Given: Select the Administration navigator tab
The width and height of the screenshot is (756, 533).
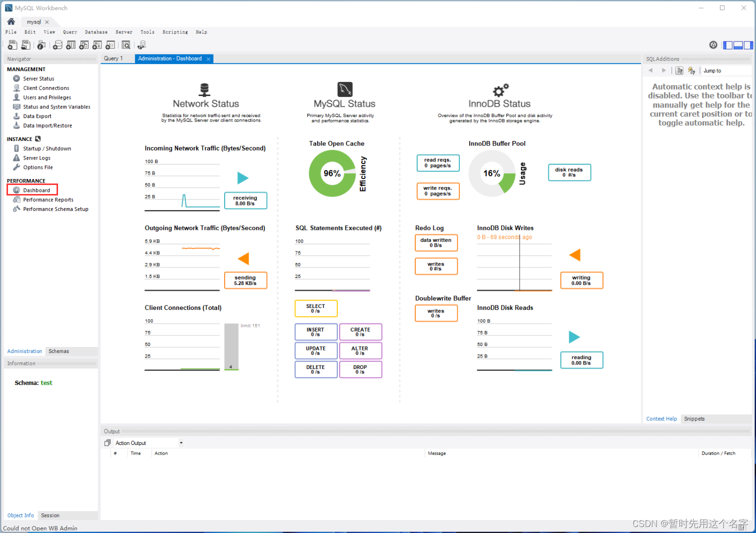Looking at the screenshot, I should 25,351.
